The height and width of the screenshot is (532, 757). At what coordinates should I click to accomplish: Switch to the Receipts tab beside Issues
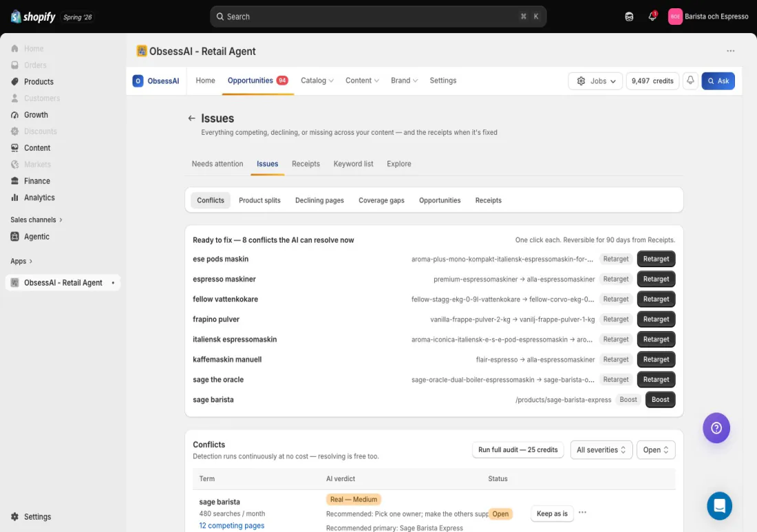point(306,164)
